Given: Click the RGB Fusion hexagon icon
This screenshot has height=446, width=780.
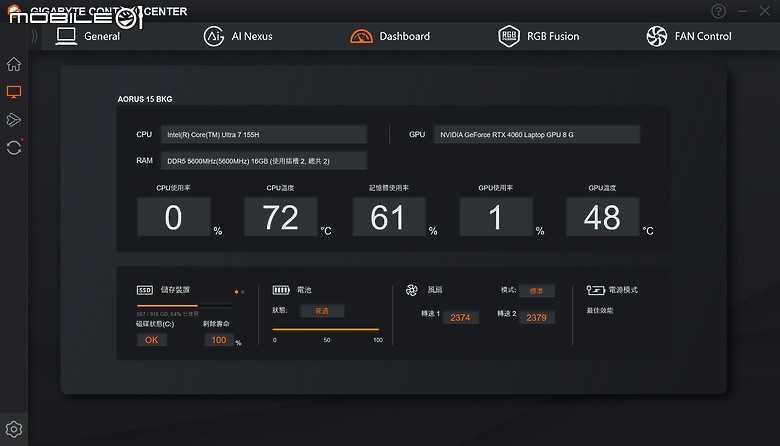Looking at the screenshot, I should click(x=509, y=36).
